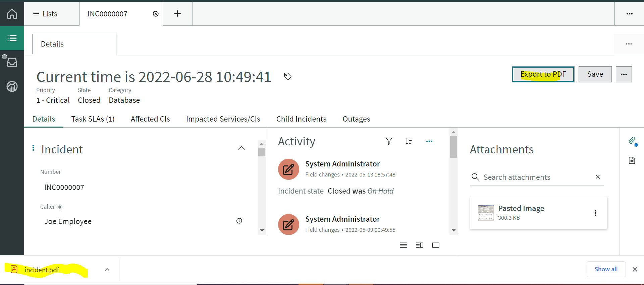Click the tag icon beside the incident title

click(288, 76)
